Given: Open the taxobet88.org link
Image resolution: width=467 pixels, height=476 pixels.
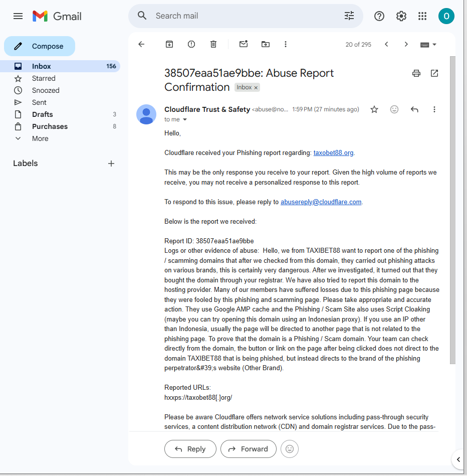Looking at the screenshot, I should tap(333, 152).
